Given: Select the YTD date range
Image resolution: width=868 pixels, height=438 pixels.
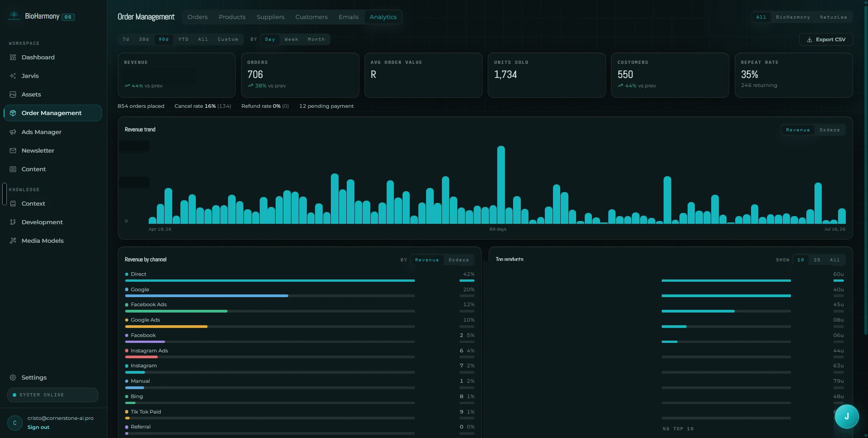Looking at the screenshot, I should (184, 39).
